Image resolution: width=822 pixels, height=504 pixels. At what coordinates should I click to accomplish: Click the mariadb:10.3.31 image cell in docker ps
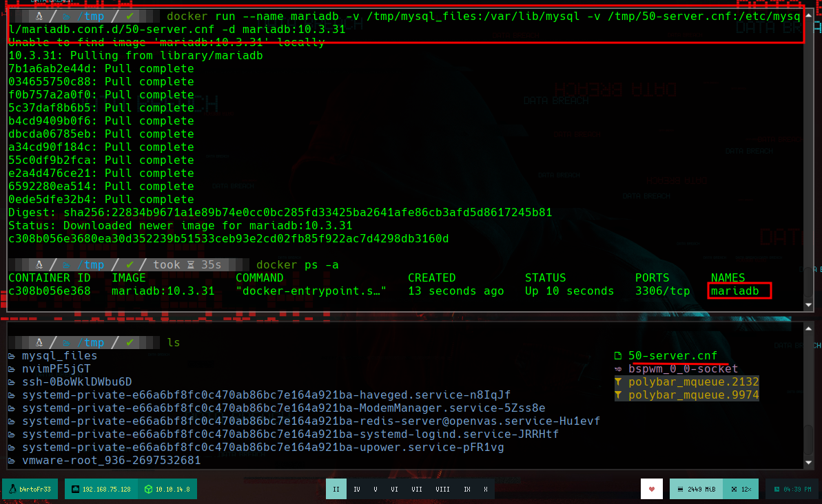(163, 291)
